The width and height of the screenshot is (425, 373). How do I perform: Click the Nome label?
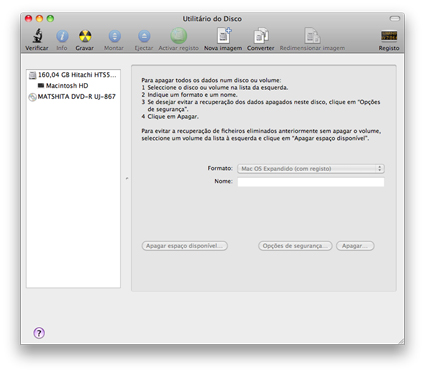[x=223, y=181]
